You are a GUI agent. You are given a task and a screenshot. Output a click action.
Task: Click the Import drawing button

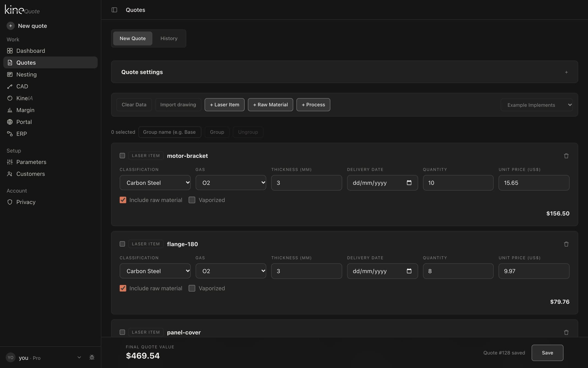pyautogui.click(x=178, y=105)
